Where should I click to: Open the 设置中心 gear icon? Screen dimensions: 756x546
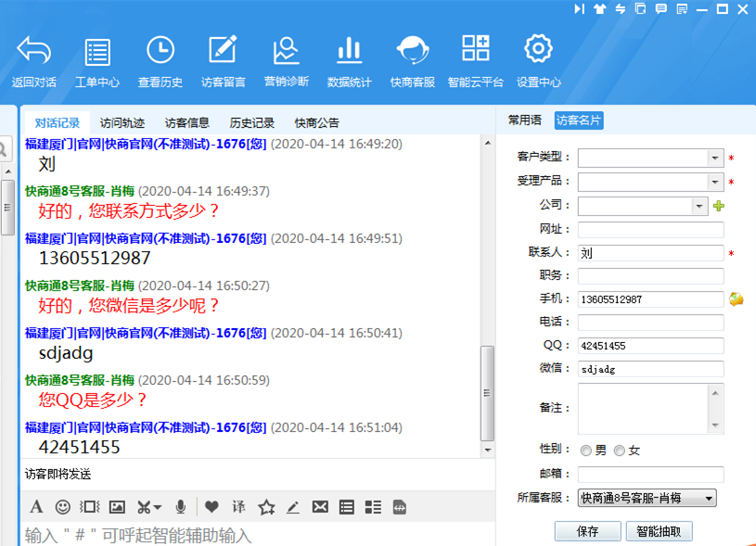pyautogui.click(x=538, y=51)
